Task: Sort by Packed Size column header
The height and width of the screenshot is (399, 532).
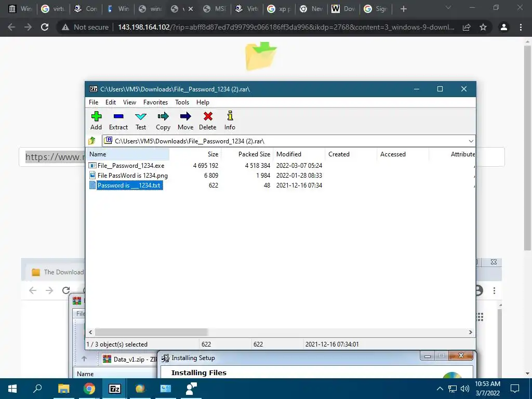Action: pos(247,154)
